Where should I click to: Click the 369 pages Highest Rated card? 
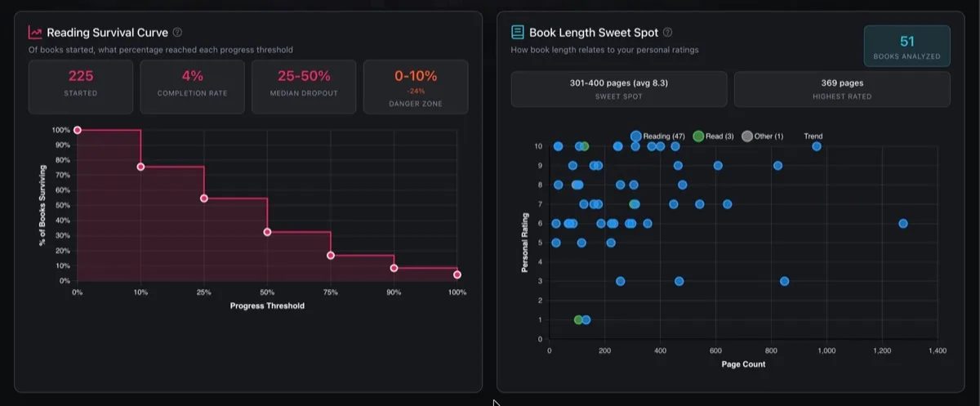point(842,89)
